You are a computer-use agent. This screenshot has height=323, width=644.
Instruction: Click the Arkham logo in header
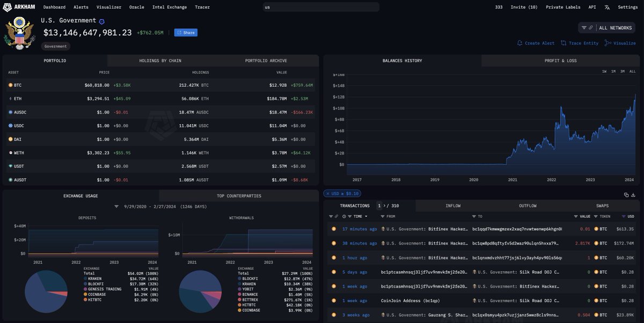pyautogui.click(x=19, y=7)
